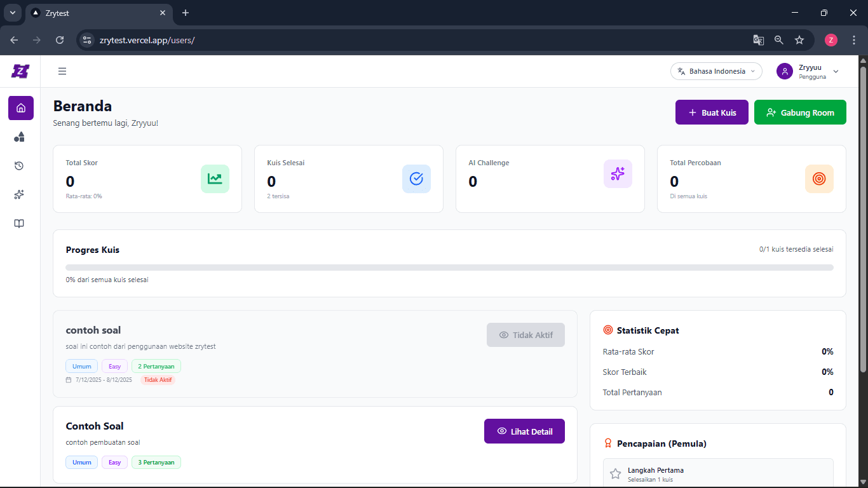Viewport: 868px width, 488px height.
Task: Bookmark this page with the star icon
Action: click(799, 40)
